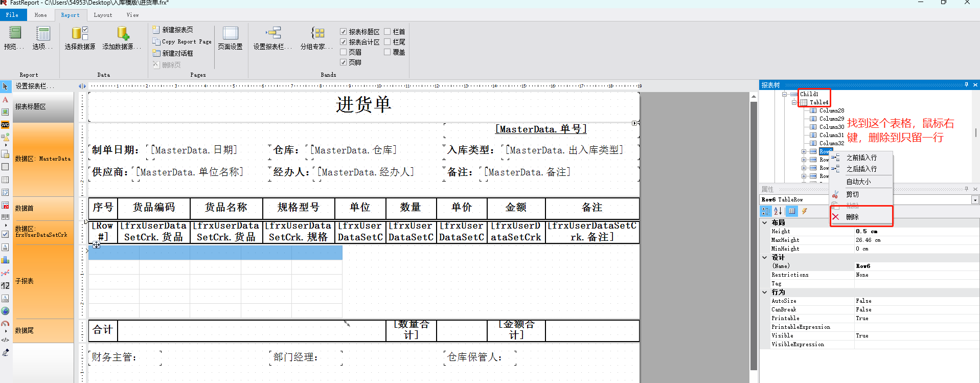Select the pointer arrow tool
This screenshot has width=980, height=383.
pyautogui.click(x=5, y=86)
